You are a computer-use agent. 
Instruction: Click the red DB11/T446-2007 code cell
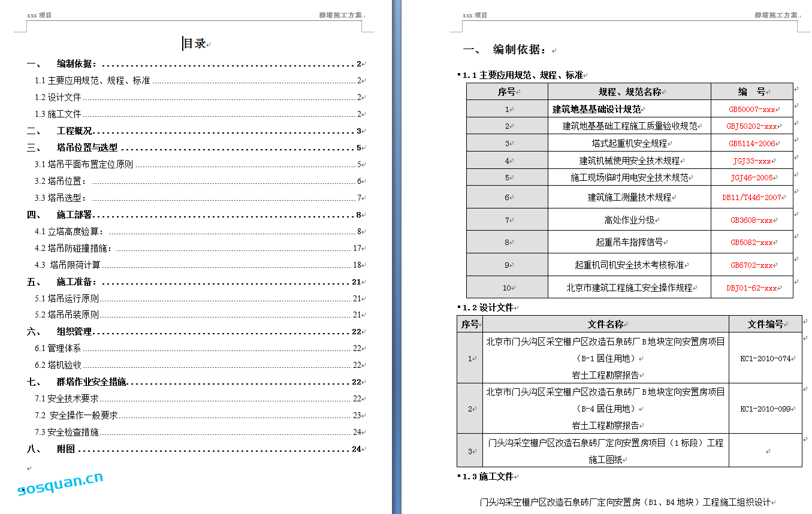click(751, 197)
